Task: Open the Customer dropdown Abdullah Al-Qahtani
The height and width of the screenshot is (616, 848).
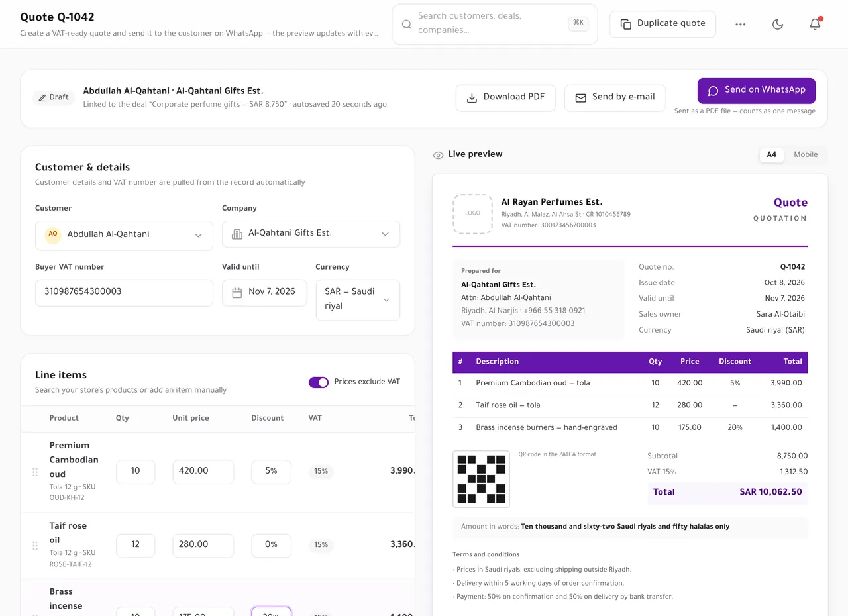Action: click(124, 234)
